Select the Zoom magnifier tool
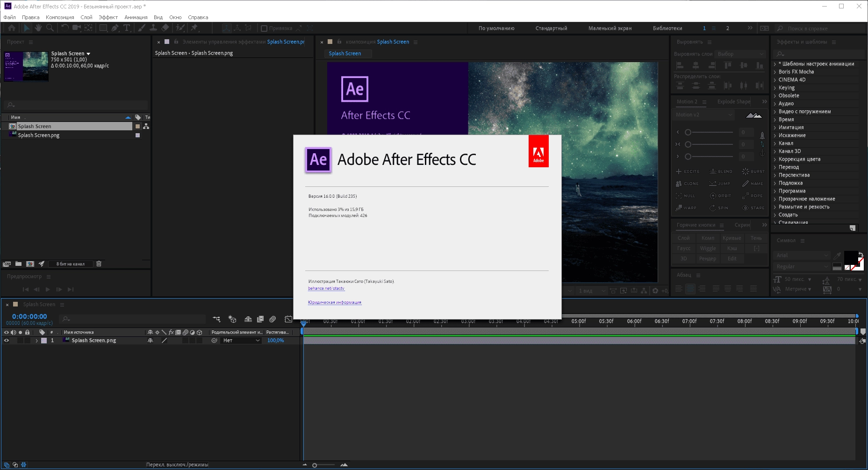The width and height of the screenshot is (868, 470). click(x=50, y=28)
